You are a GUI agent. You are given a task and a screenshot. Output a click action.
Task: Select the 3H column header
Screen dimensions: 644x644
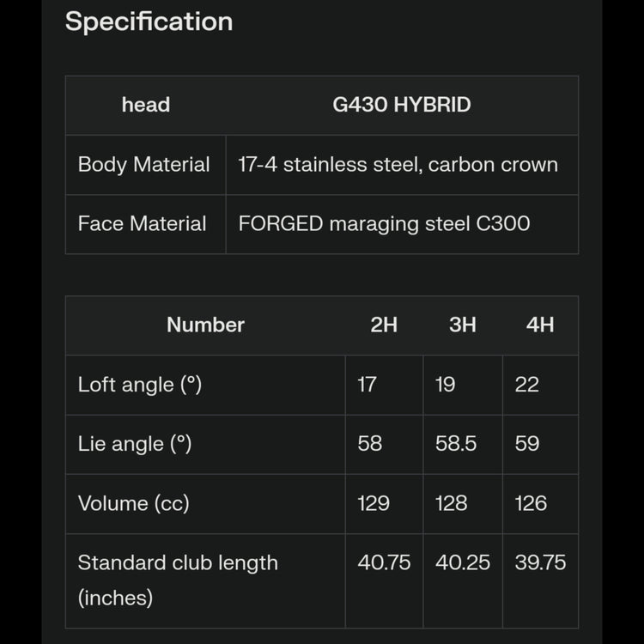(463, 325)
